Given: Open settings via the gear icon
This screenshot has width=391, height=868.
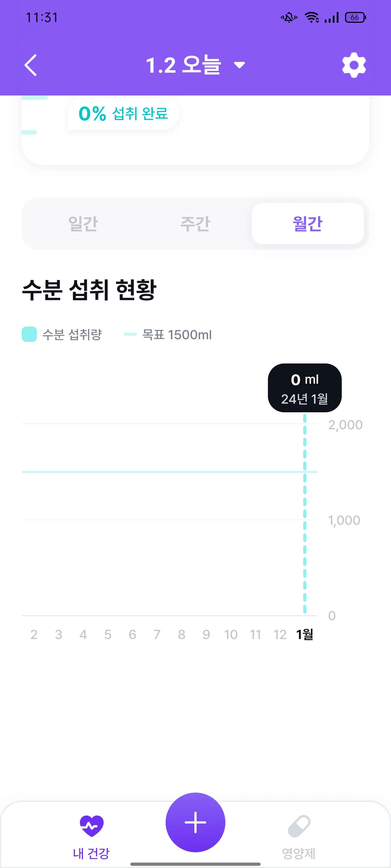Looking at the screenshot, I should pyautogui.click(x=354, y=65).
